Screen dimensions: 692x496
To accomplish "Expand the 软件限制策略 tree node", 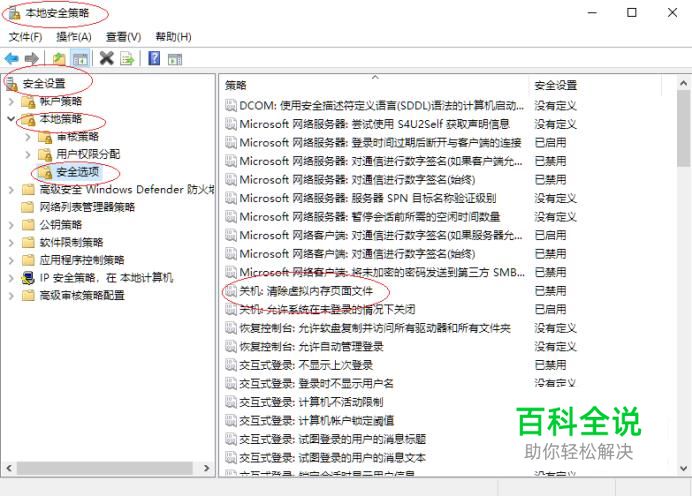I will (11, 243).
